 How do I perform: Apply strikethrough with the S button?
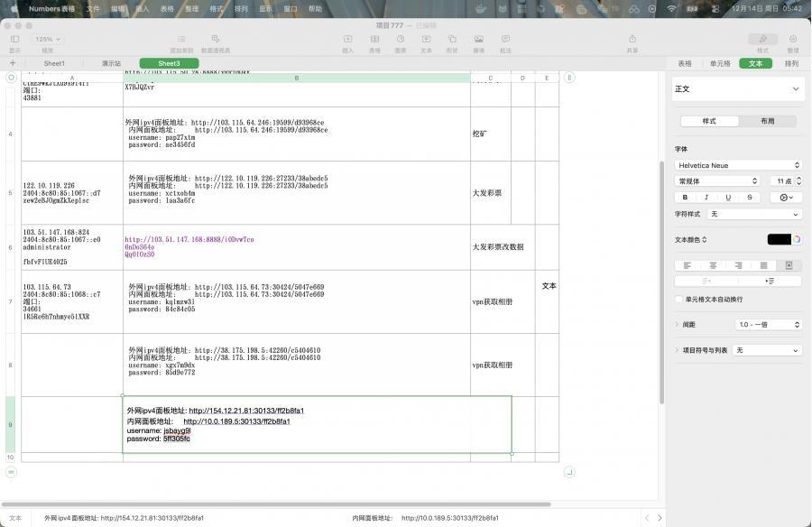750,197
